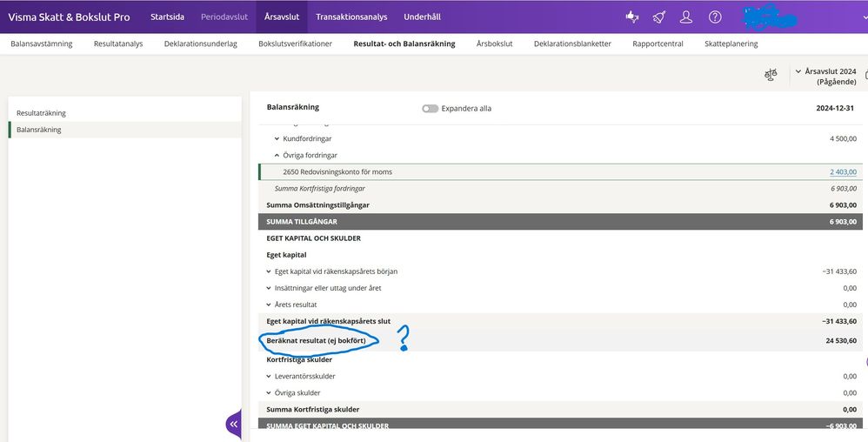Click the help question mark icon
868x442 pixels.
pyautogui.click(x=715, y=17)
